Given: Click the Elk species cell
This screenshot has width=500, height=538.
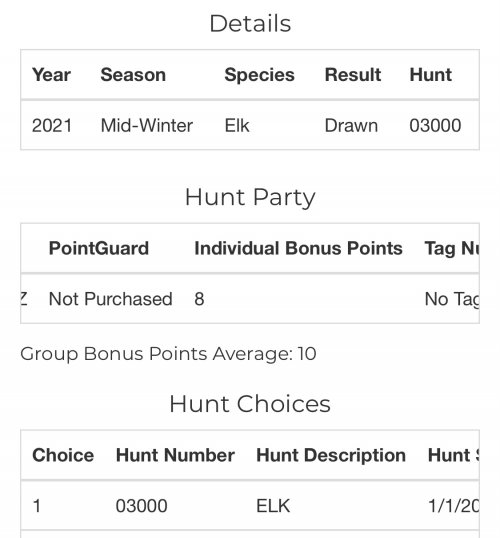Looking at the screenshot, I should point(237,126).
